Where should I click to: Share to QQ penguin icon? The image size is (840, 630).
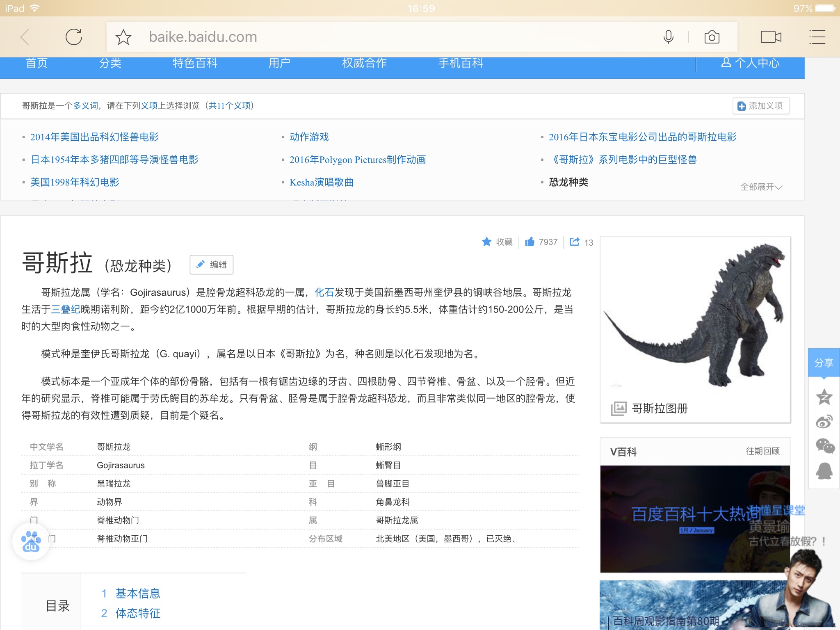coord(824,471)
